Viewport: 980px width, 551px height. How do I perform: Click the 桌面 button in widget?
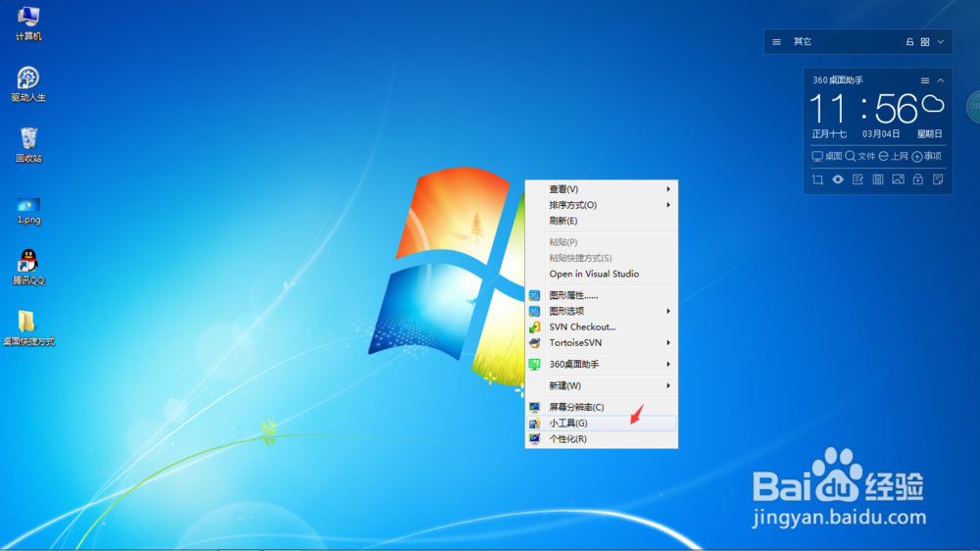pyautogui.click(x=827, y=156)
